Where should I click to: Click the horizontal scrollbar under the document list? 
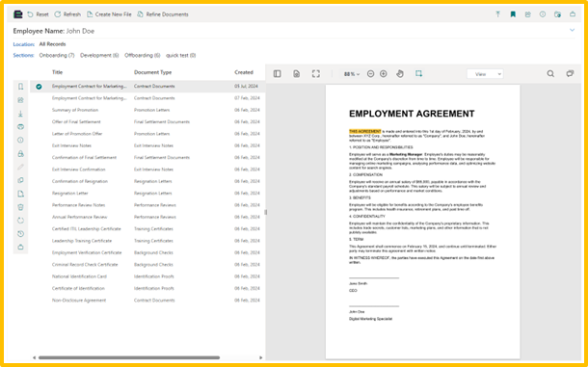(129, 357)
